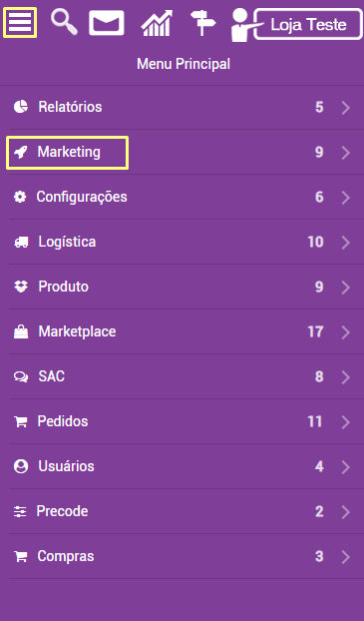The height and width of the screenshot is (621, 364).
Task: Click the signpost directions icon
Action: click(x=202, y=23)
